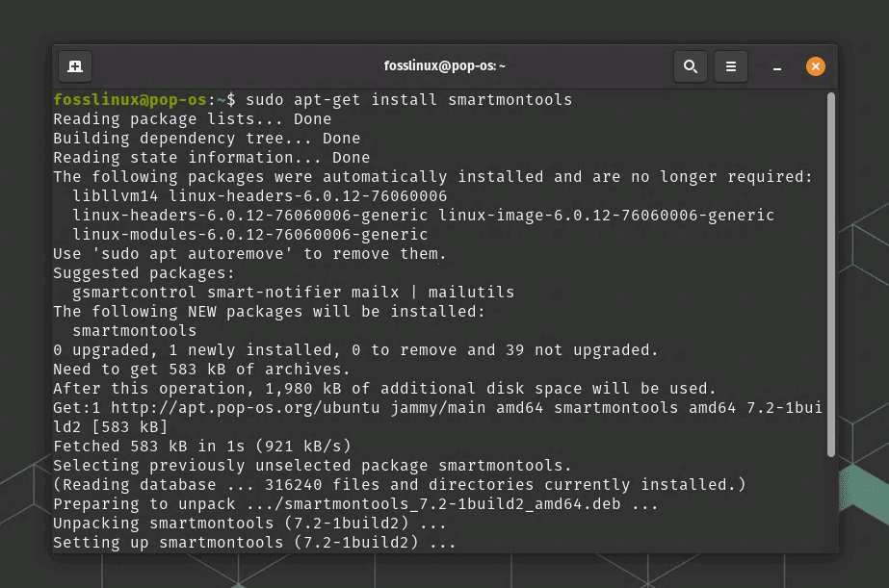Click the line 'Reading package lists... Done'
The width and height of the screenshot is (889, 588).
point(193,119)
